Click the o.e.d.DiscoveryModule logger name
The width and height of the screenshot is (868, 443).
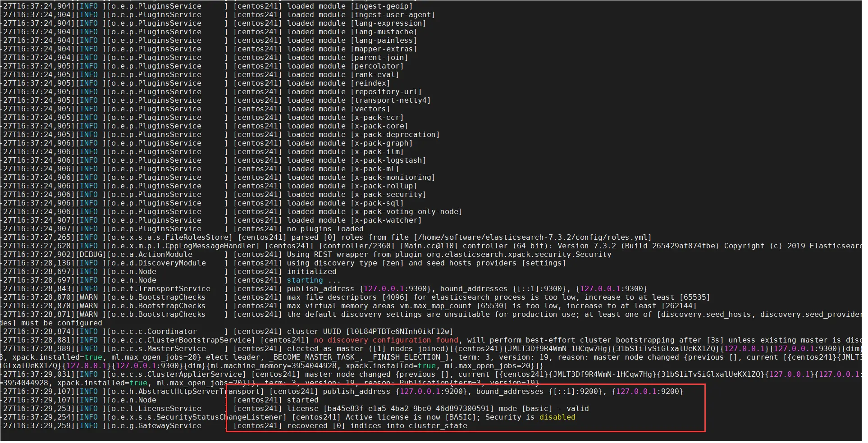[x=159, y=263]
